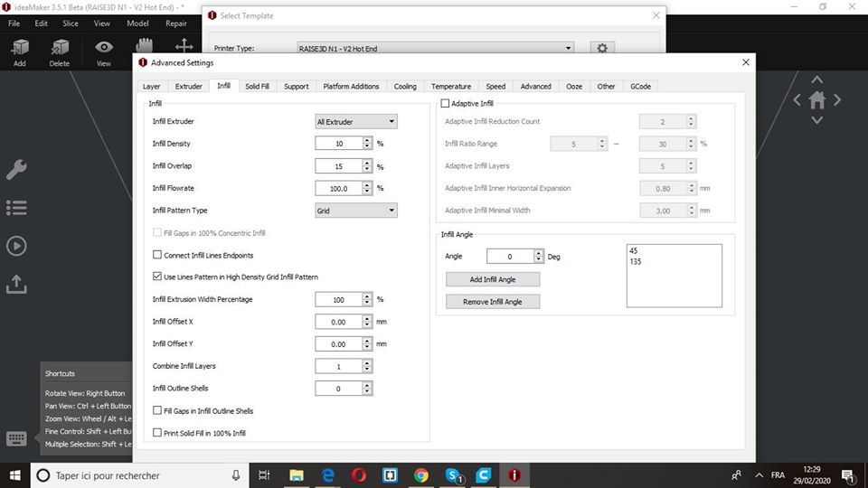Image resolution: width=868 pixels, height=488 pixels.
Task: Open the Infill Extruder dropdown
Action: [356, 121]
